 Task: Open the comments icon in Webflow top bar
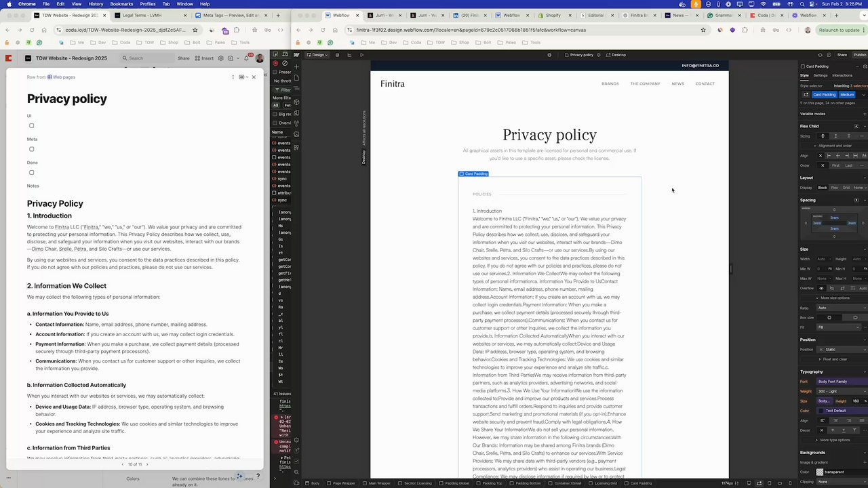(830, 55)
